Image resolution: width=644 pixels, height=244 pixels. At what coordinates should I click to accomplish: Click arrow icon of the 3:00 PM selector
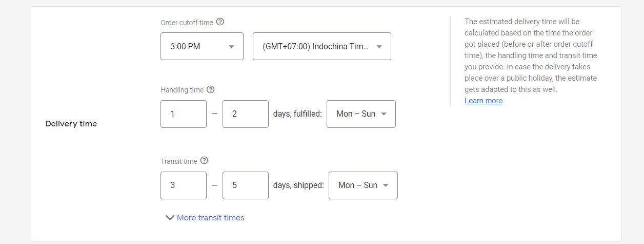231,47
